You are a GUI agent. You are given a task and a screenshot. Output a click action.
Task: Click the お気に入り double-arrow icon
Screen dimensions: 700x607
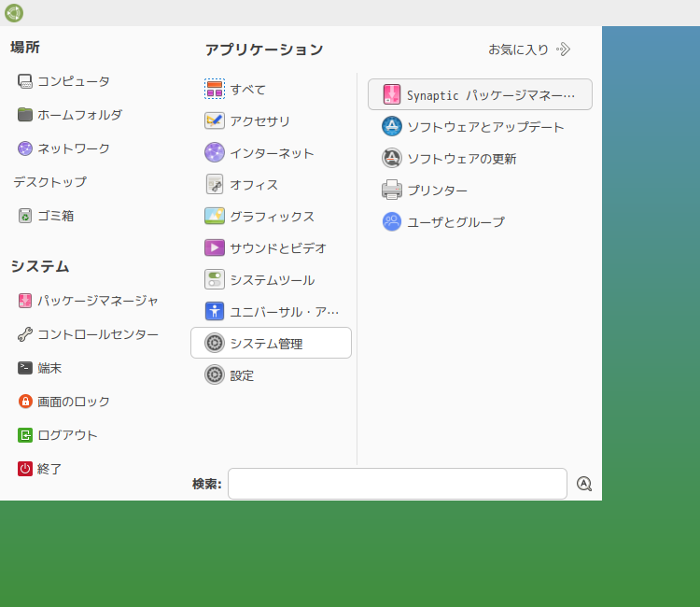(564, 49)
